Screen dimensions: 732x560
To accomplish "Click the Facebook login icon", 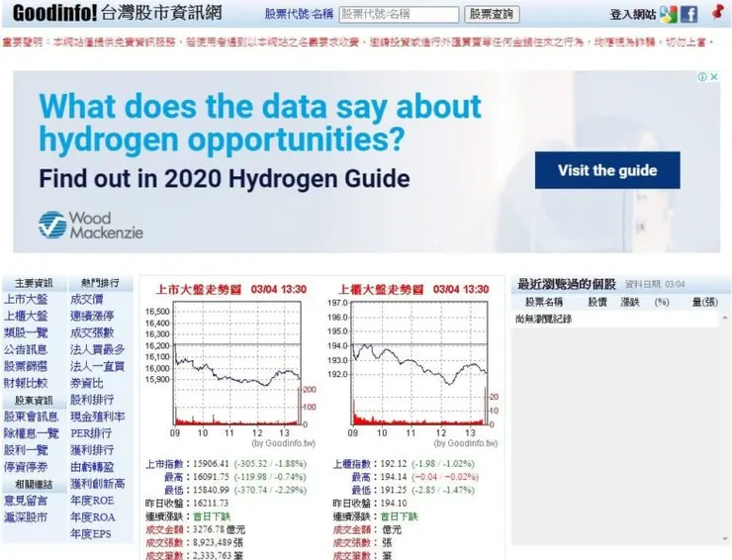I will tap(688, 14).
